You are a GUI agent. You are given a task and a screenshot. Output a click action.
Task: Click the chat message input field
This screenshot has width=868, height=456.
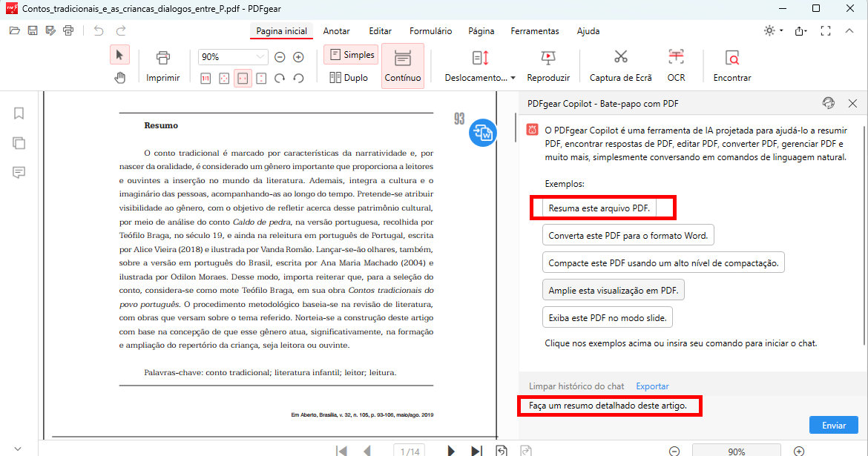(x=610, y=406)
